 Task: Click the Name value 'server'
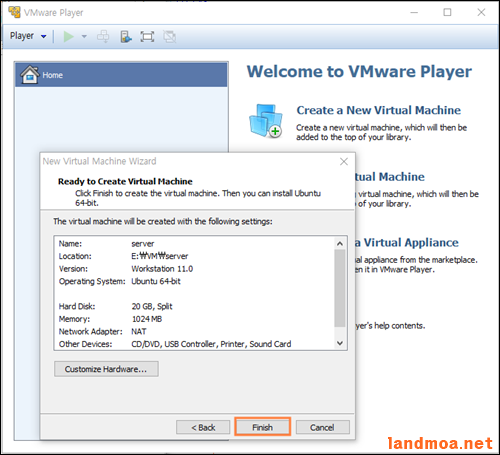[143, 244]
